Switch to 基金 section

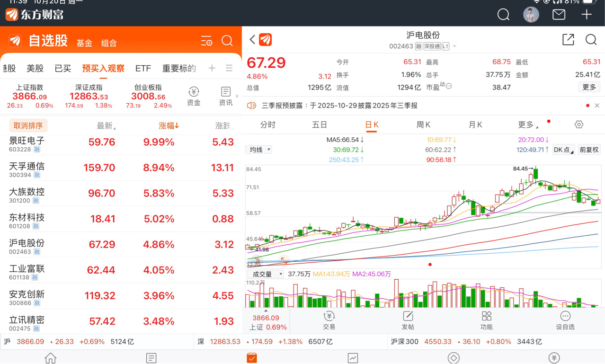[84, 43]
